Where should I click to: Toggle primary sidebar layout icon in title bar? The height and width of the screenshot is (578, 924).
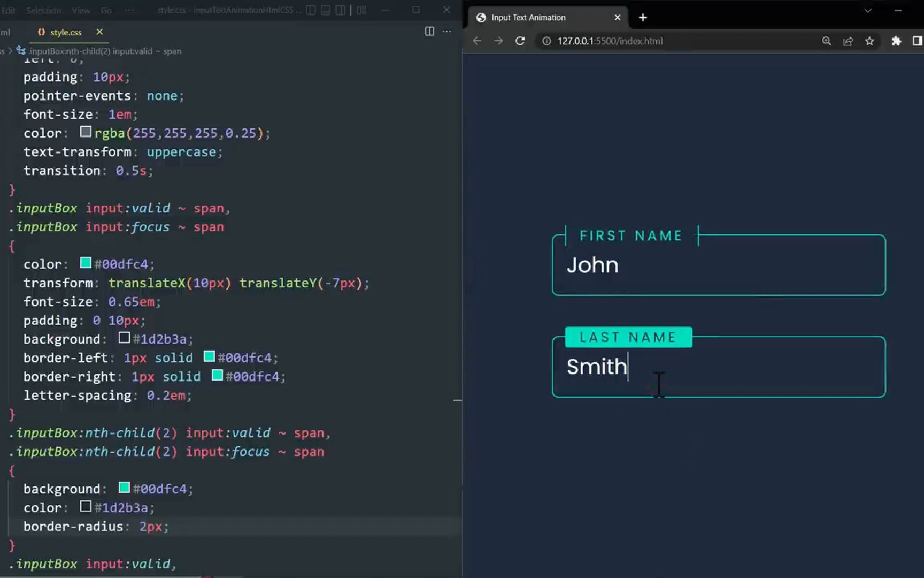[x=311, y=10]
